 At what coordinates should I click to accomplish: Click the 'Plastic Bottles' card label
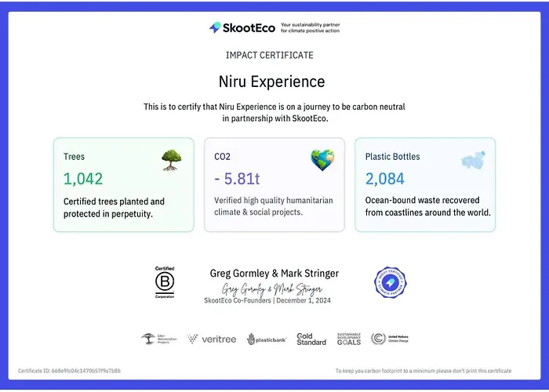(392, 157)
